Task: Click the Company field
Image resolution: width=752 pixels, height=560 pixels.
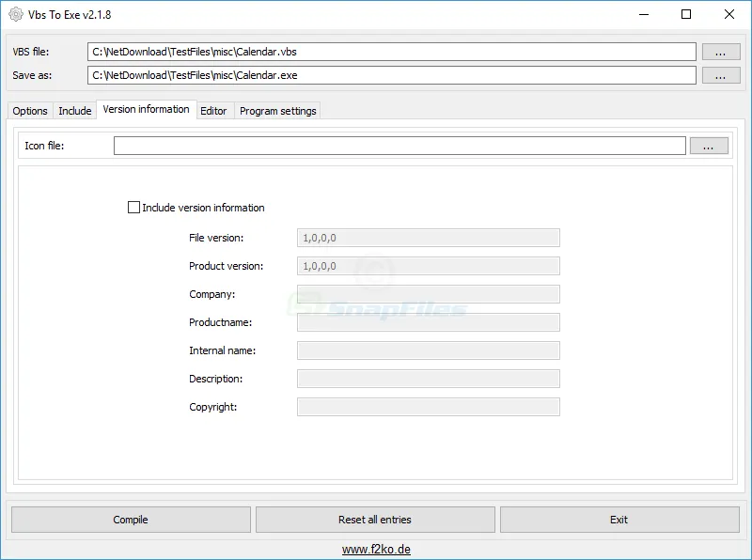Action: (429, 294)
